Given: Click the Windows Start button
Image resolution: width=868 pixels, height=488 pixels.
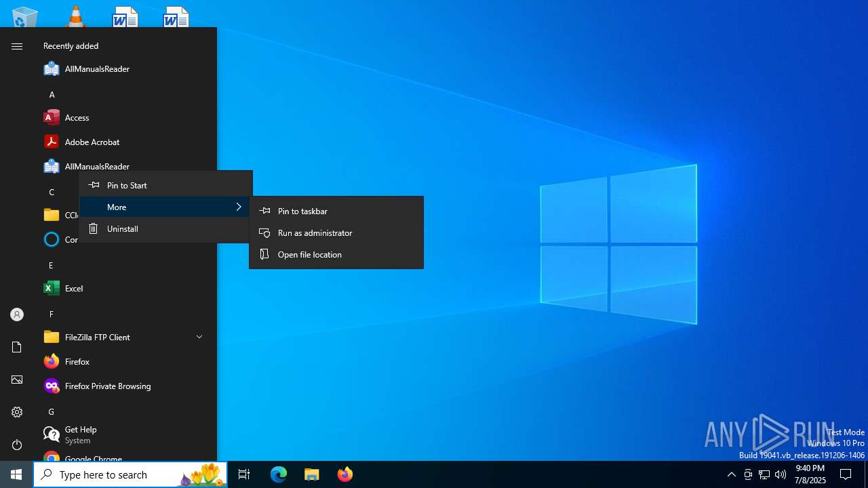Looking at the screenshot, I should (16, 474).
